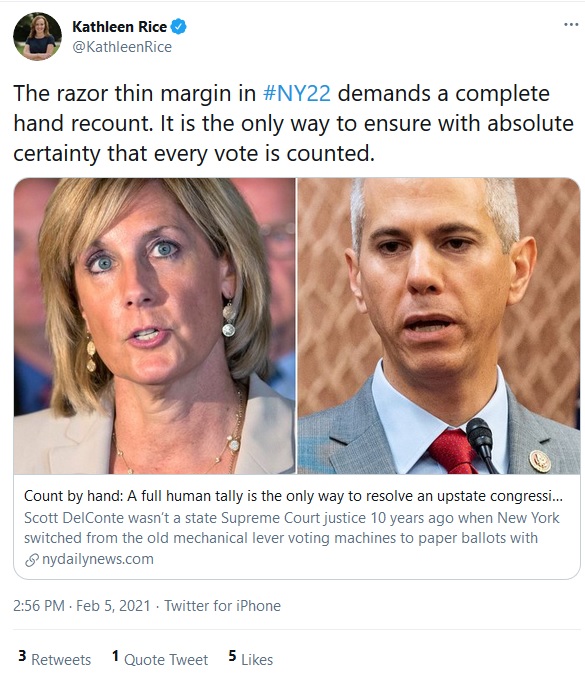Click the Feb 5, 2021 date
The image size is (585, 679).
pyautogui.click(x=113, y=606)
